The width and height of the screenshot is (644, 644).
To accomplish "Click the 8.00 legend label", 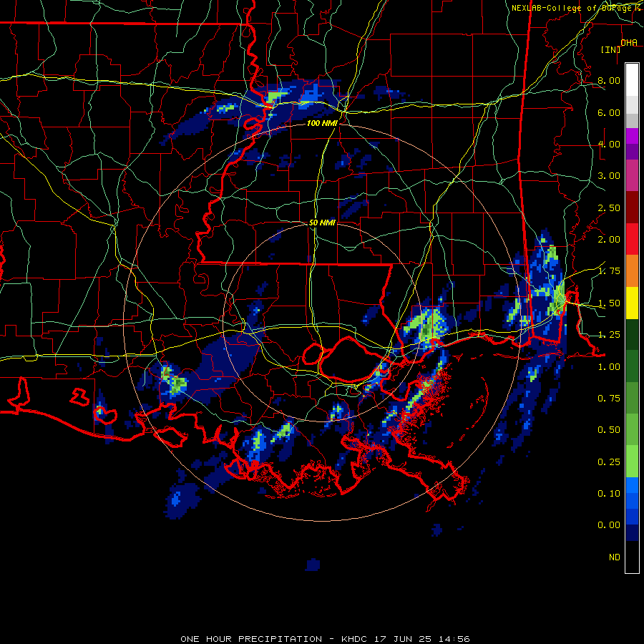I will click(x=609, y=80).
